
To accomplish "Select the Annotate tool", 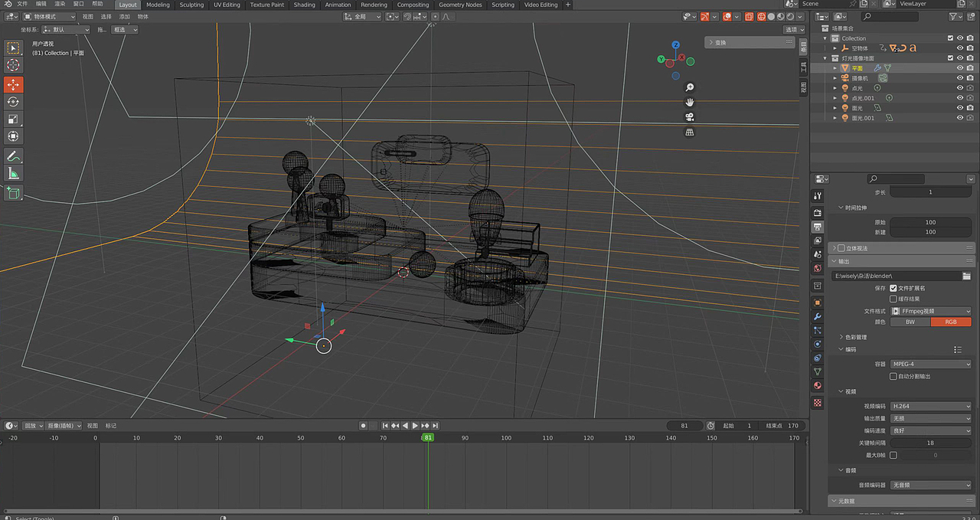I will pos(13,156).
